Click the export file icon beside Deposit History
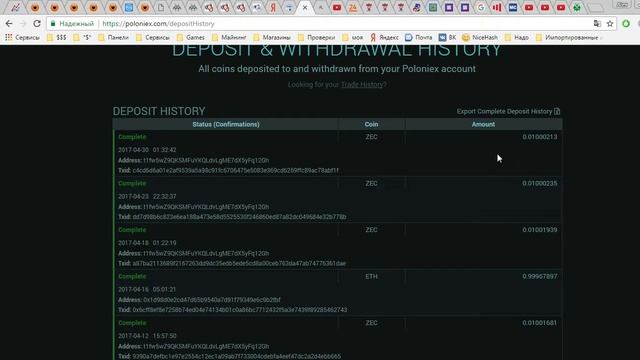Viewport: 640px width, 360px height. tap(557, 111)
